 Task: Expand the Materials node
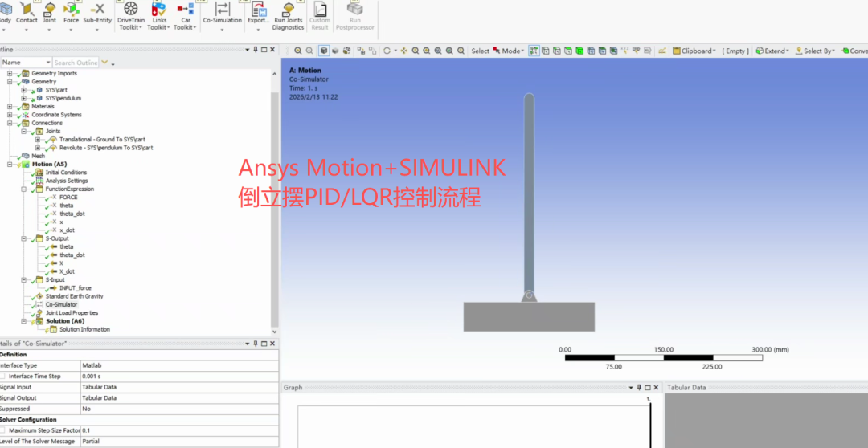[x=10, y=107]
